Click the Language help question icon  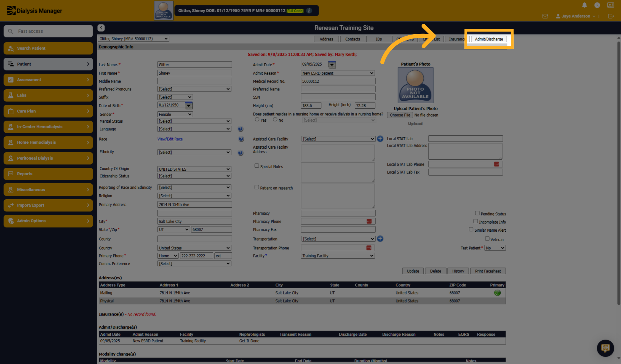click(x=241, y=129)
